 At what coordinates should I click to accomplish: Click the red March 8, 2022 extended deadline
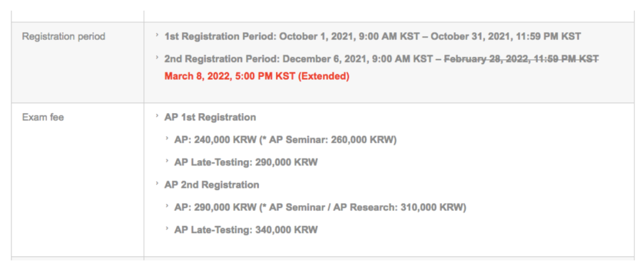256,76
